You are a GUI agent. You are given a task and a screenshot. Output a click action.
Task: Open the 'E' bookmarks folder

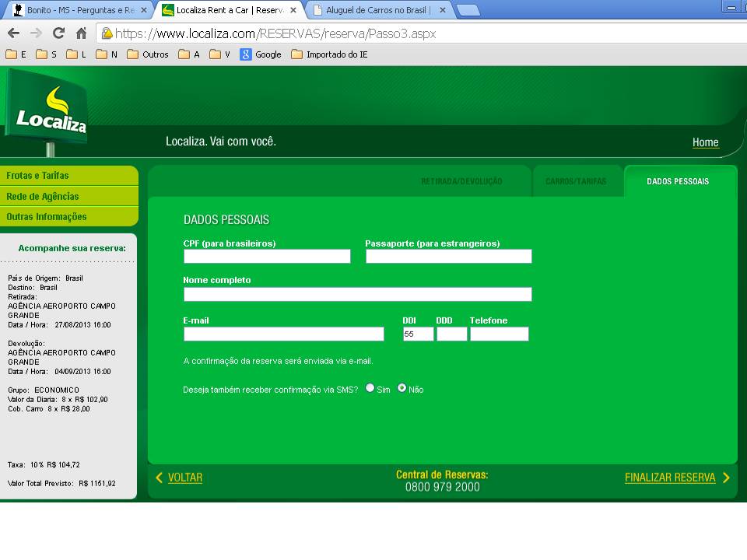tap(16, 54)
